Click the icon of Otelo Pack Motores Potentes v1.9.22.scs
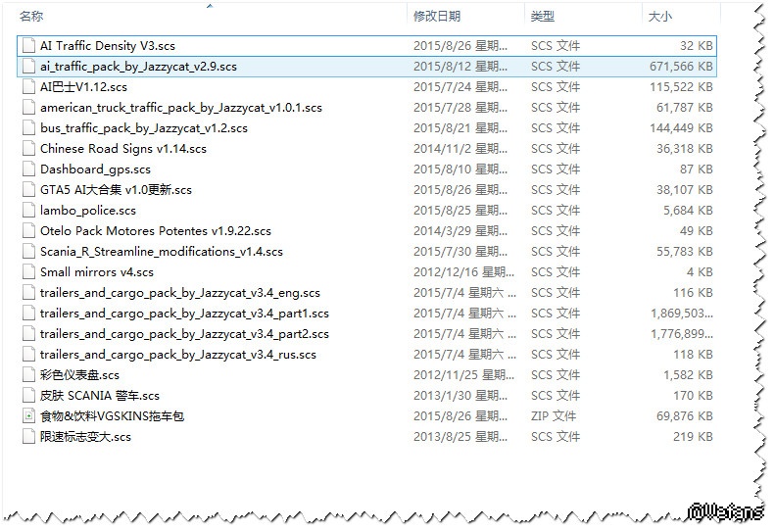This screenshot has height=532, width=775. tap(28, 231)
